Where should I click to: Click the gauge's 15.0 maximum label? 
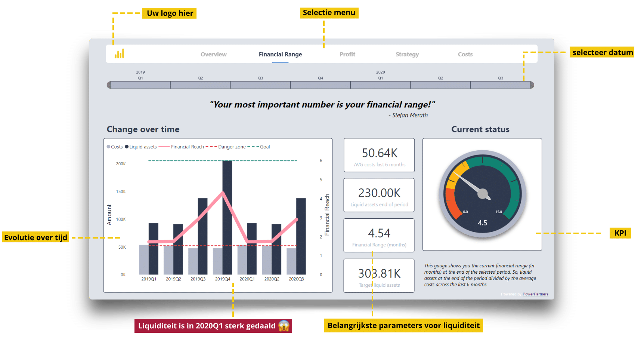coord(499,212)
